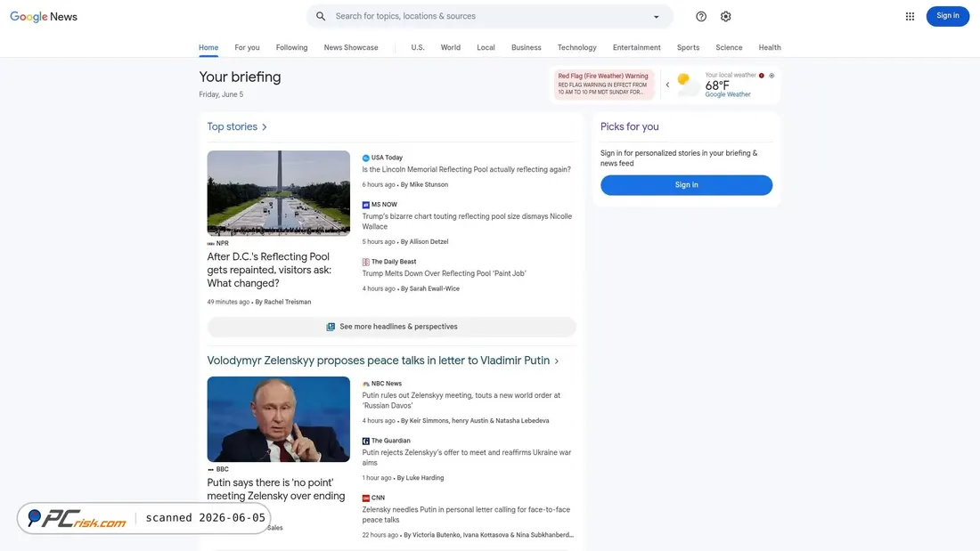Click The Daily Beast source icon
Viewport: 980px width, 551px height.
[x=365, y=262]
